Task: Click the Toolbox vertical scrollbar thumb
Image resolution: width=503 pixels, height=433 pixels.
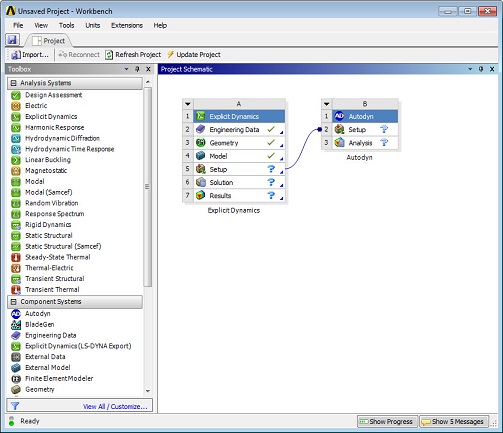Action: click(148, 187)
